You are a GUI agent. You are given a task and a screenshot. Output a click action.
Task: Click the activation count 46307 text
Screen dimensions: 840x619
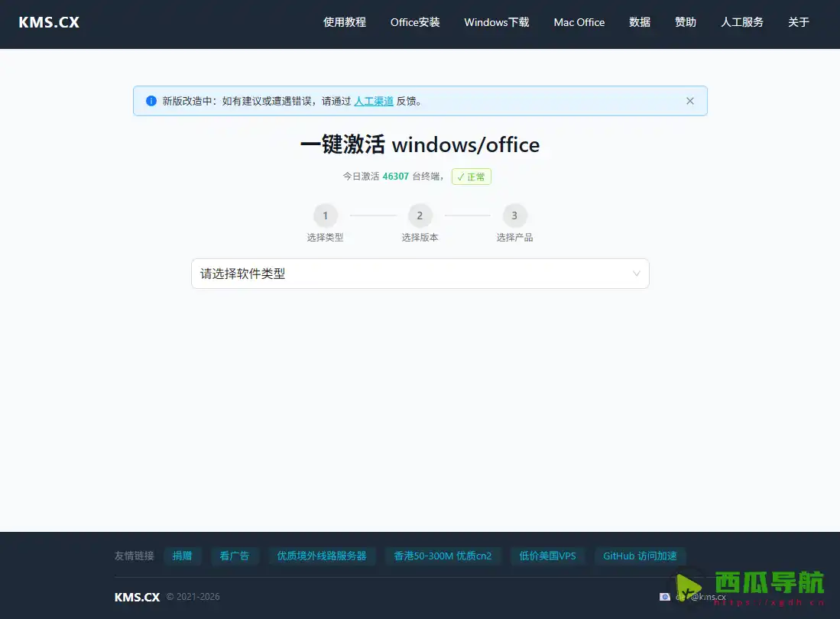395,176
